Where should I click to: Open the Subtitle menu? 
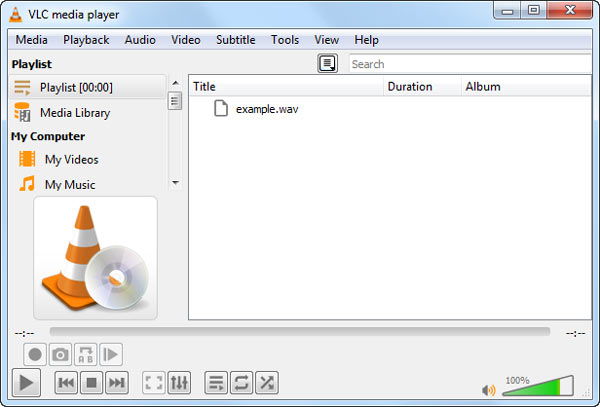point(235,40)
